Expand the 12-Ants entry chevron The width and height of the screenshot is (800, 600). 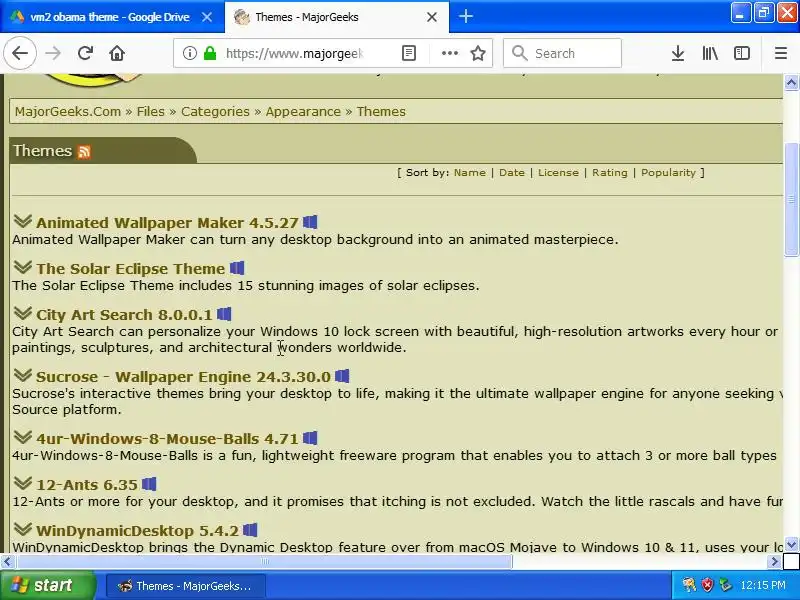(x=22, y=483)
